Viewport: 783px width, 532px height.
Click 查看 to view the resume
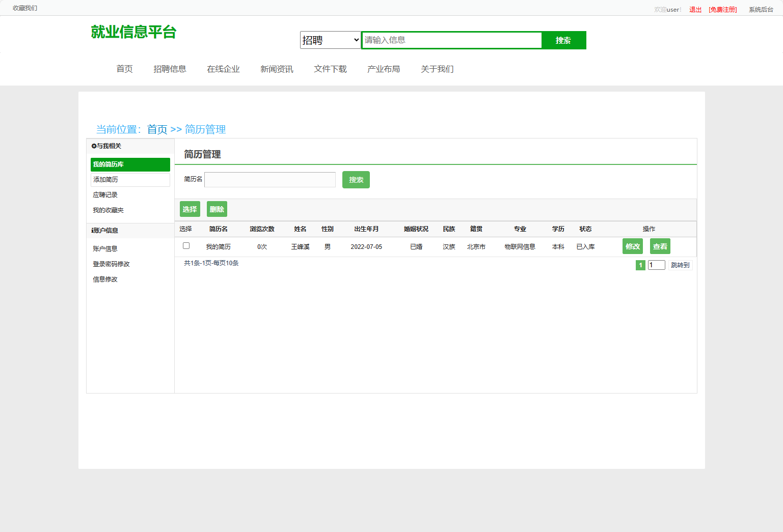click(x=660, y=246)
